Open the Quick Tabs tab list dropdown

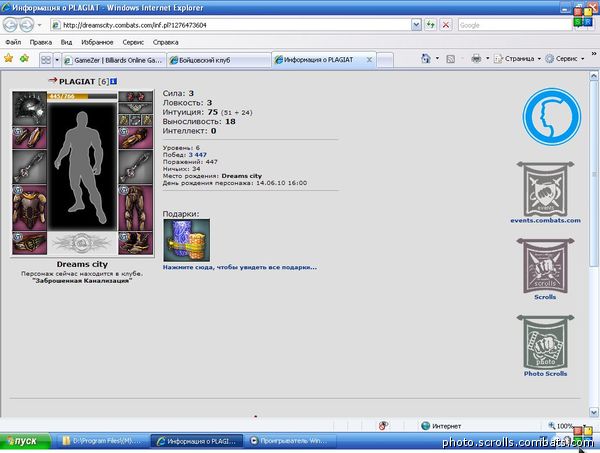(x=57, y=60)
